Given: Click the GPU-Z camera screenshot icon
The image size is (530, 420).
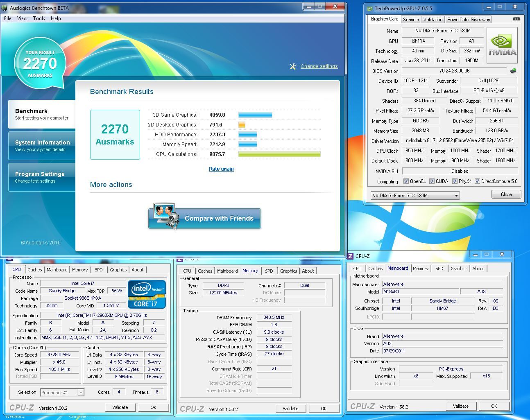Looking at the screenshot, I should point(516,19).
